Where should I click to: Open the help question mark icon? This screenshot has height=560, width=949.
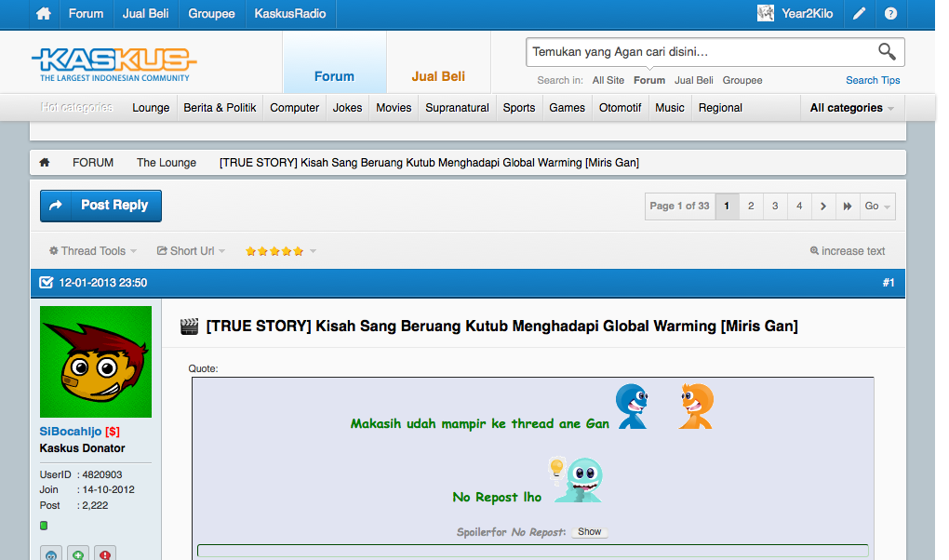(890, 14)
